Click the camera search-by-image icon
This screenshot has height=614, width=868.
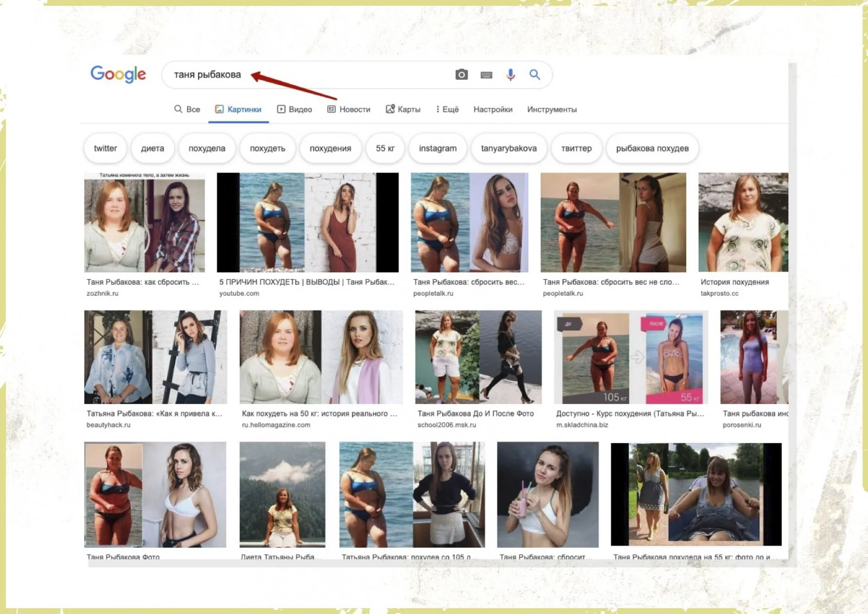(x=462, y=74)
